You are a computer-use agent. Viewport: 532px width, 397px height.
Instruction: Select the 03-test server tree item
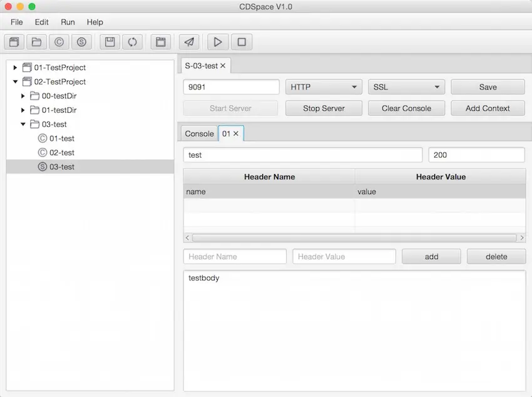tap(90, 167)
